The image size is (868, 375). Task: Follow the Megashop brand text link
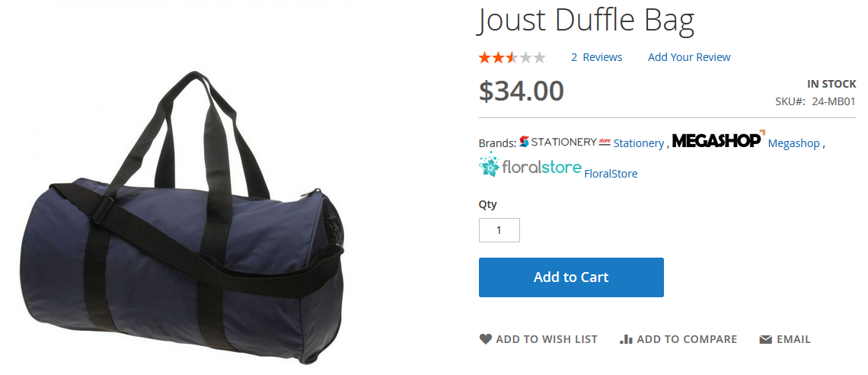[x=794, y=143]
